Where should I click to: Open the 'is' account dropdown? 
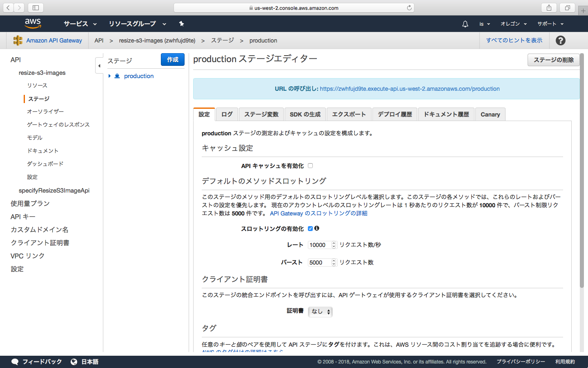pyautogui.click(x=484, y=24)
